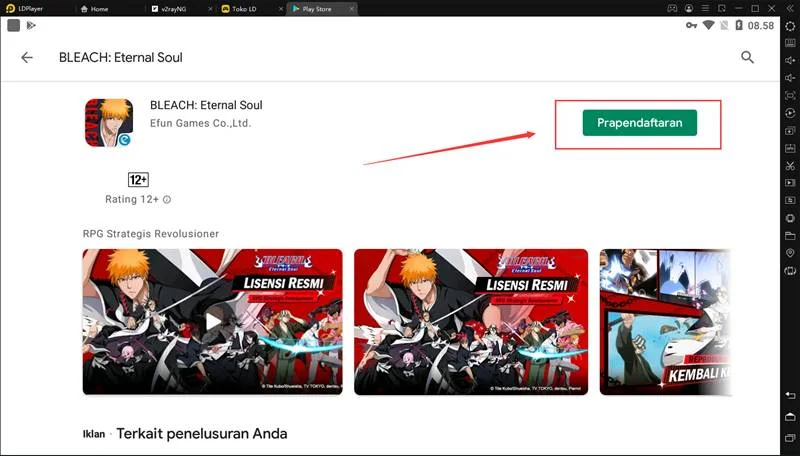Viewport: 800px width, 456px height.
Task: Open gamepad settings in title bar
Action: 672,9
